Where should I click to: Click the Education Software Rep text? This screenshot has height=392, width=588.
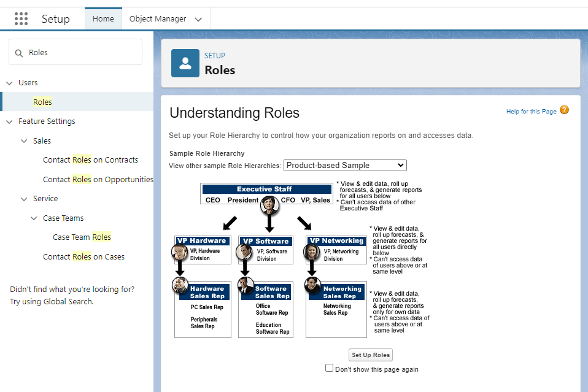pos(273,328)
